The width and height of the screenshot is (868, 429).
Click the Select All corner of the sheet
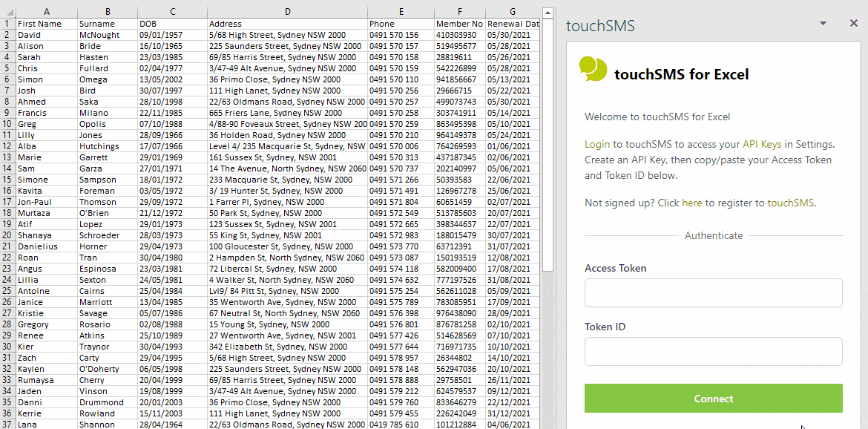pyautogui.click(x=7, y=12)
